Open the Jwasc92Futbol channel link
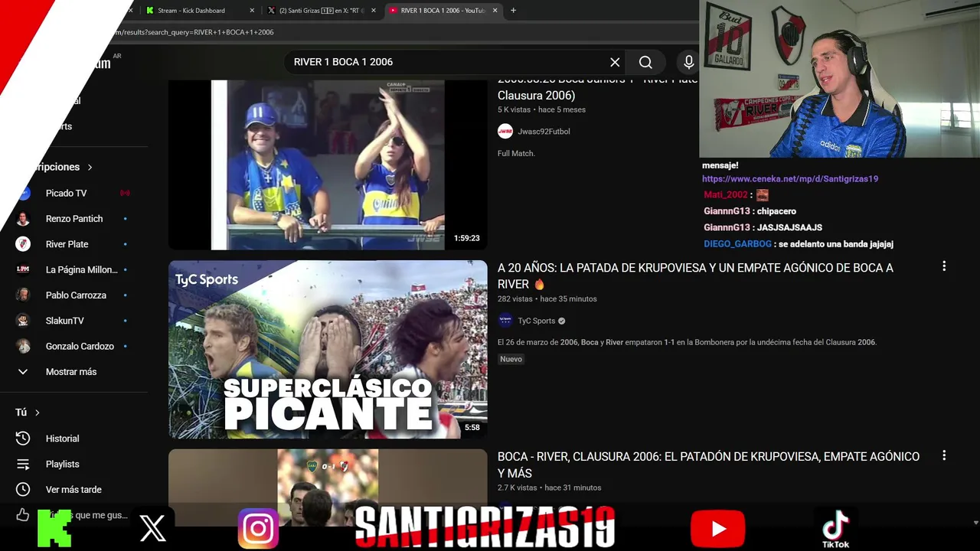980x551 pixels. point(544,132)
